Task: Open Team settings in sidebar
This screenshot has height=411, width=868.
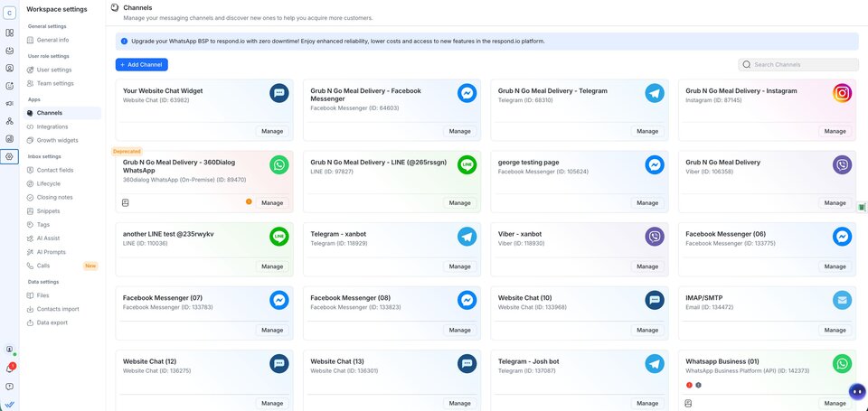Action: pyautogui.click(x=62, y=83)
